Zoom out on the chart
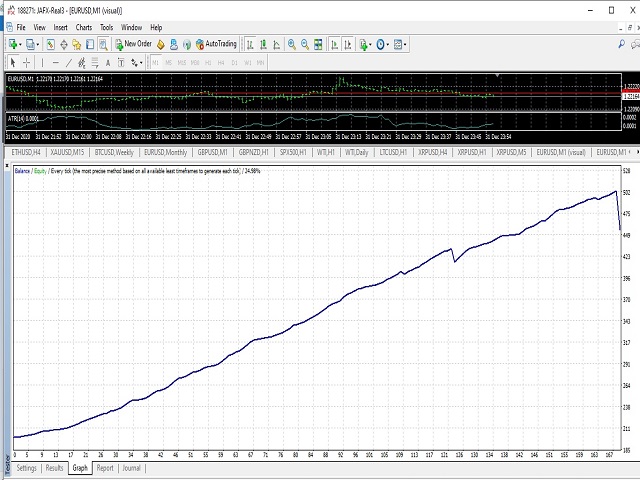The image size is (640, 480). point(305,44)
